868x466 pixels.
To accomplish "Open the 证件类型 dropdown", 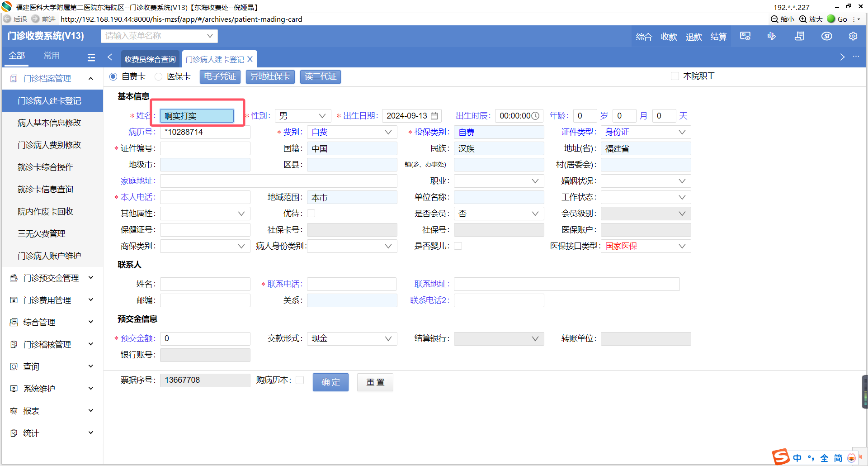I will pos(646,132).
